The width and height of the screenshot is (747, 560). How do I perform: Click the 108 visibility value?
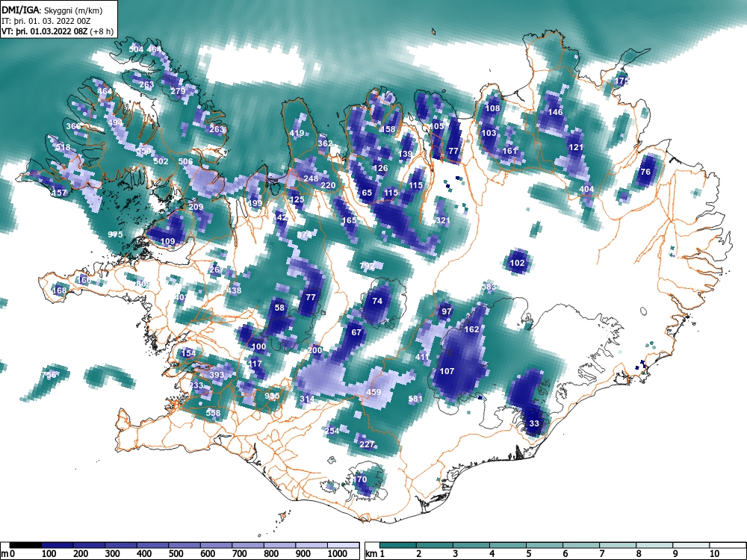click(492, 108)
